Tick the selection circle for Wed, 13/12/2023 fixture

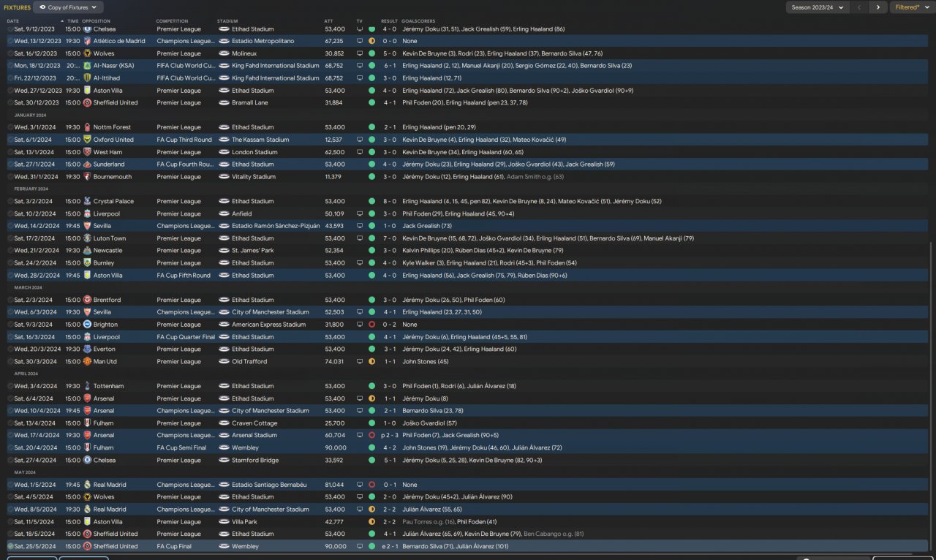(10, 41)
